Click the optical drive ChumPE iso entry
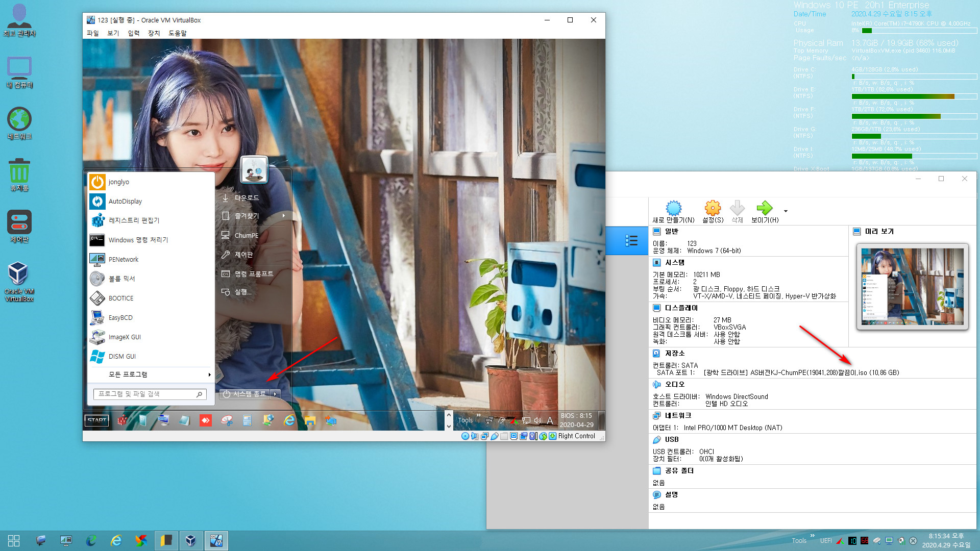 coord(801,372)
